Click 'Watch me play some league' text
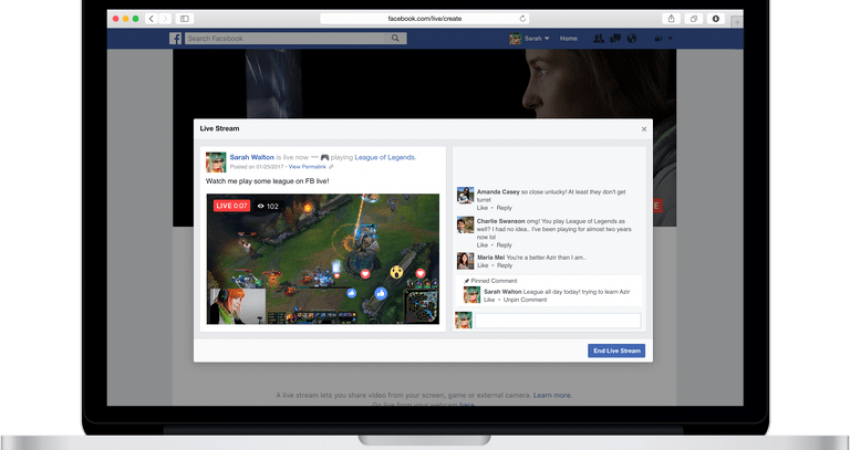Image resolution: width=850 pixels, height=450 pixels. click(267, 181)
